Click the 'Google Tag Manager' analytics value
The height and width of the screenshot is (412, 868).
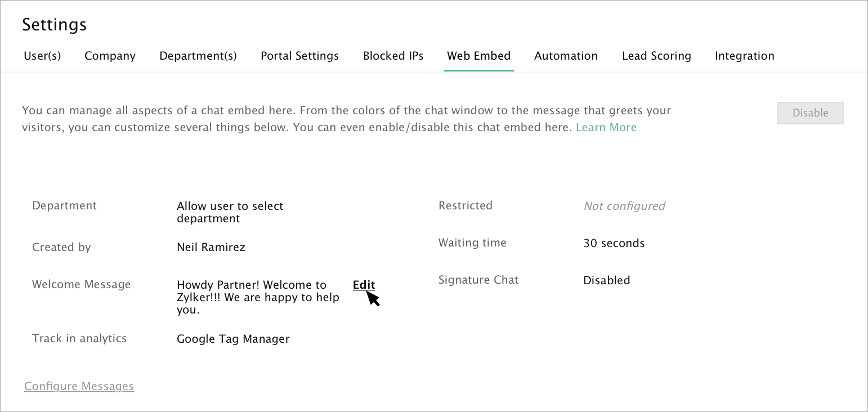click(x=233, y=339)
